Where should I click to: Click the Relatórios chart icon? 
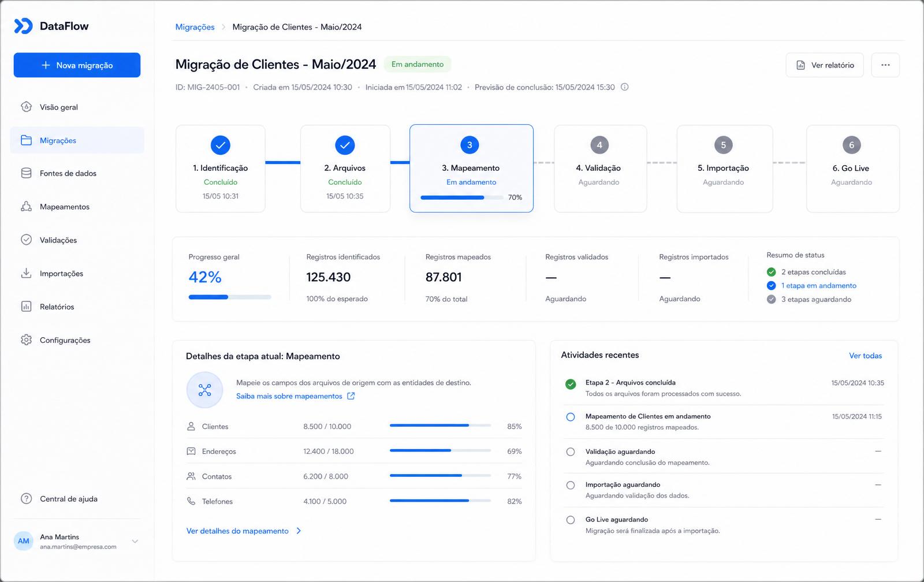tap(26, 307)
